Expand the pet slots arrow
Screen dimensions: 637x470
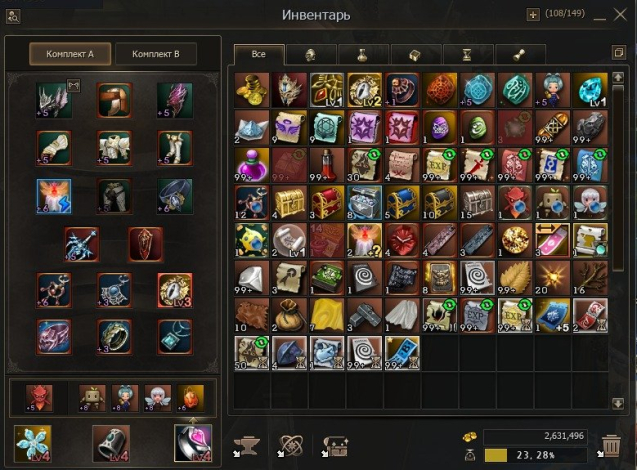[x=193, y=420]
